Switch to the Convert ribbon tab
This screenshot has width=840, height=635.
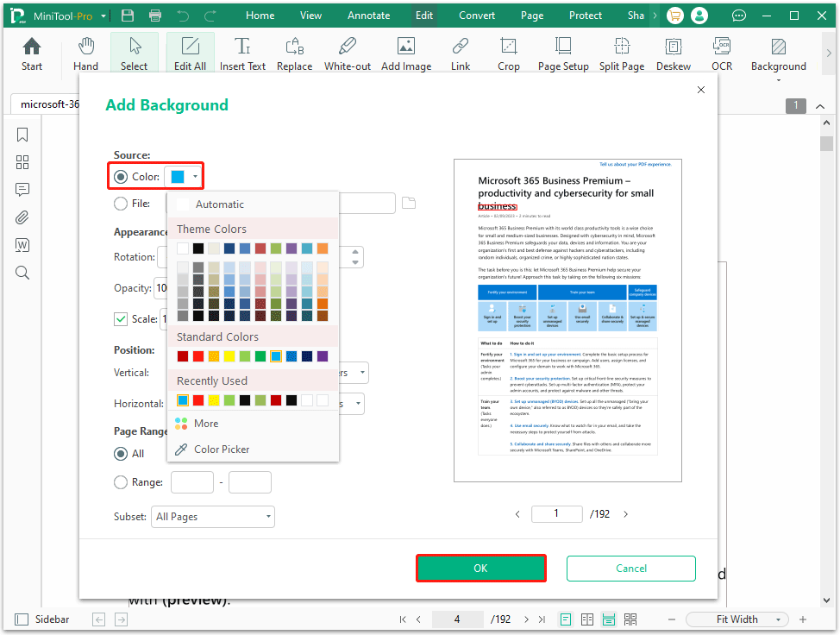tap(476, 15)
